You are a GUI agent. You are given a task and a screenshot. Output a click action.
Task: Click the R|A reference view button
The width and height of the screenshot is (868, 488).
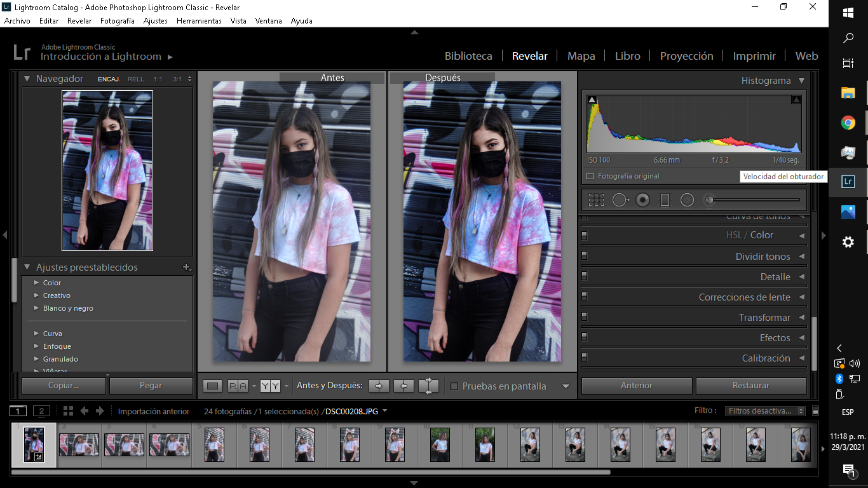pos(238,386)
